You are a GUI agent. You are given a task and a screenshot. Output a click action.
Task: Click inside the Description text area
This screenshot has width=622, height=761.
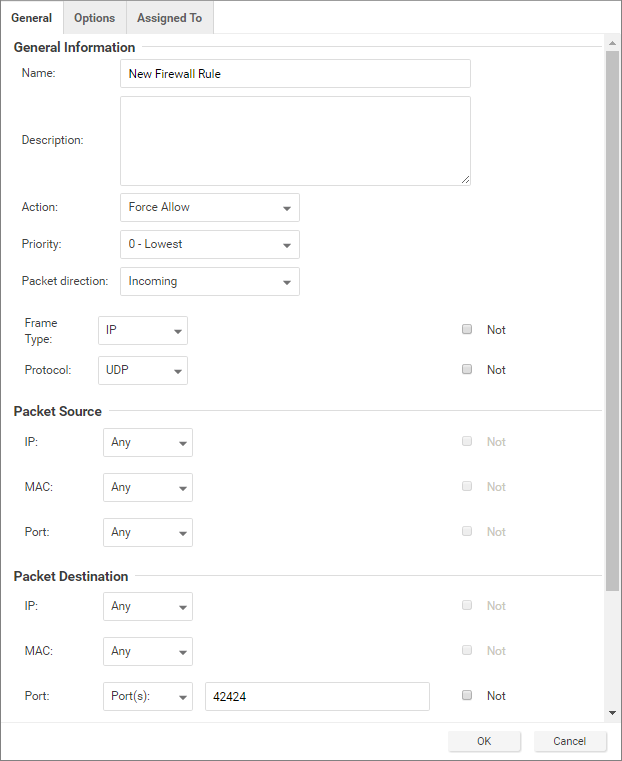(295, 140)
